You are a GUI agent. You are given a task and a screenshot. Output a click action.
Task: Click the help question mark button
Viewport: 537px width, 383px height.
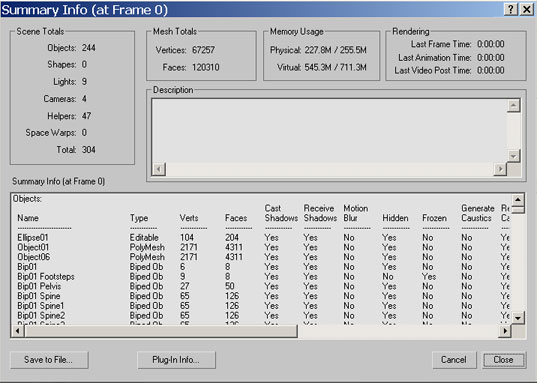[511, 9]
